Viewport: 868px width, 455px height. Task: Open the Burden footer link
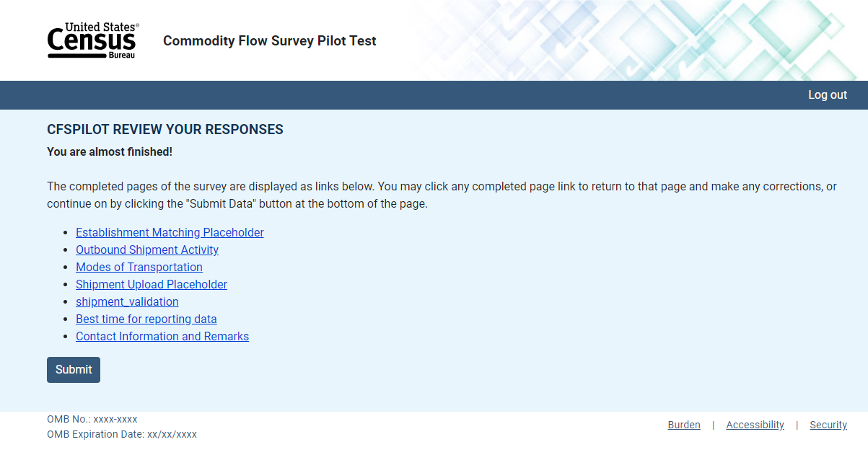pos(684,425)
